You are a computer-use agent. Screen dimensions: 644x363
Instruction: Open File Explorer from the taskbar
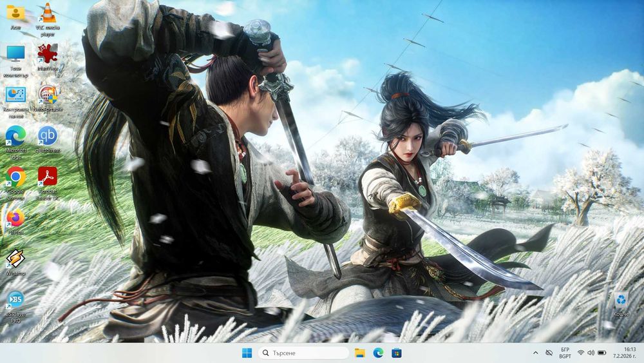pos(360,353)
